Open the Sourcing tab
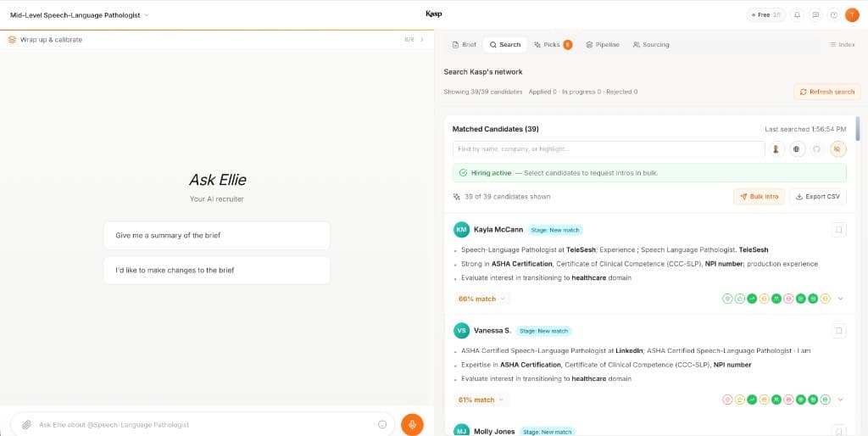 pyautogui.click(x=651, y=44)
